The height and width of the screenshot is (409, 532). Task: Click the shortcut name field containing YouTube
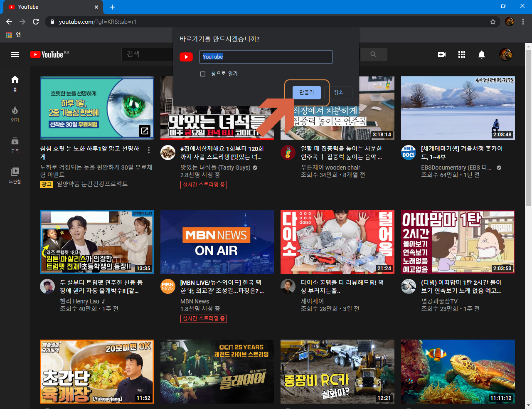[266, 57]
